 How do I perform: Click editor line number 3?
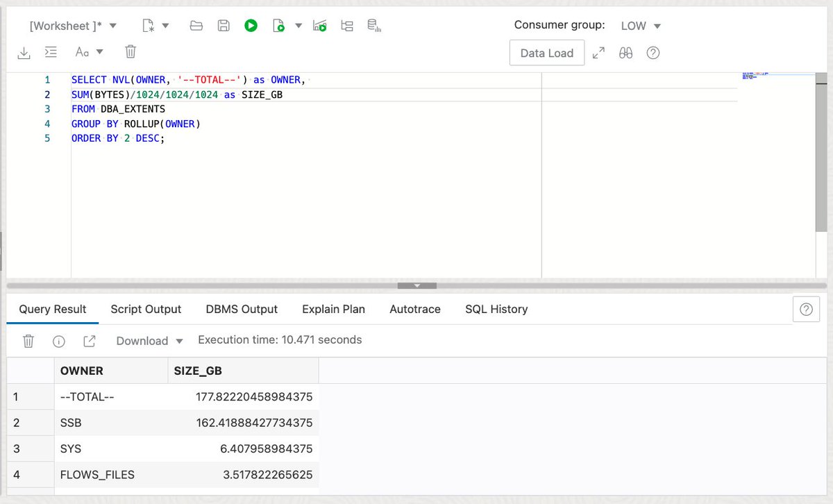[47, 109]
